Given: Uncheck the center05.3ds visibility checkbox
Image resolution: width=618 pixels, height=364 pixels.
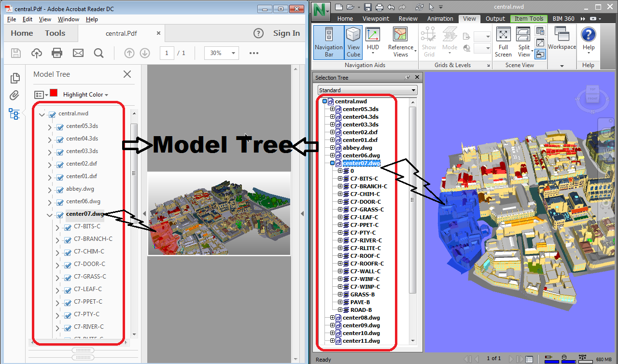Looking at the screenshot, I should point(60,127).
